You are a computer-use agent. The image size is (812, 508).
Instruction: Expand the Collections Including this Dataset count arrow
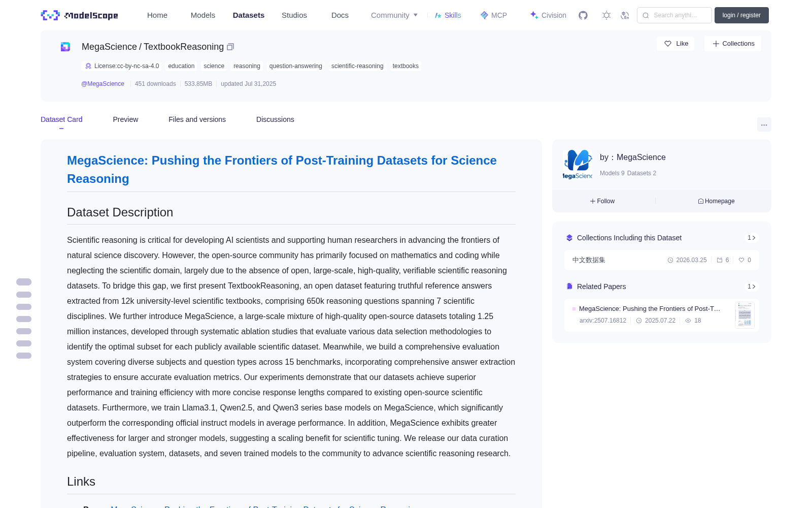[x=752, y=238]
